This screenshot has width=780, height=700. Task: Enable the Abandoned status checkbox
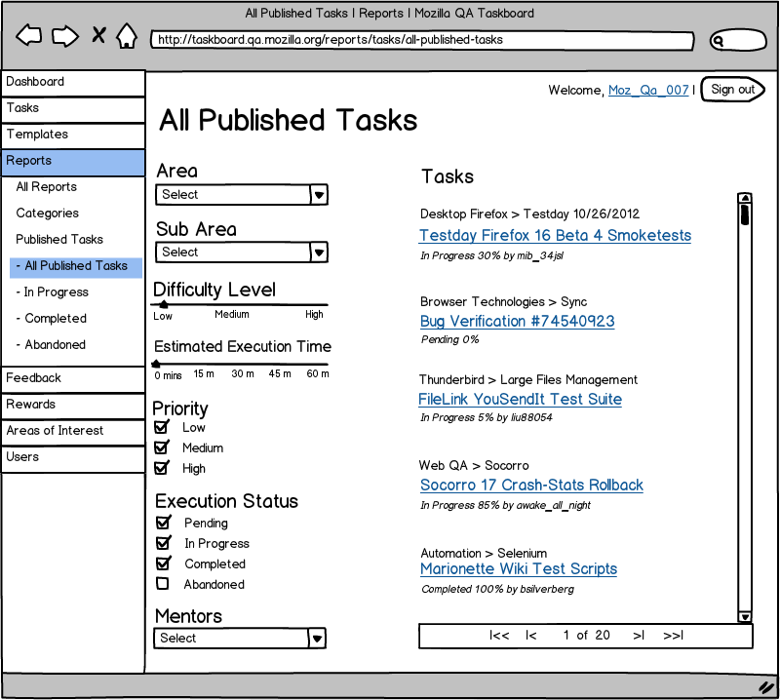click(x=162, y=584)
